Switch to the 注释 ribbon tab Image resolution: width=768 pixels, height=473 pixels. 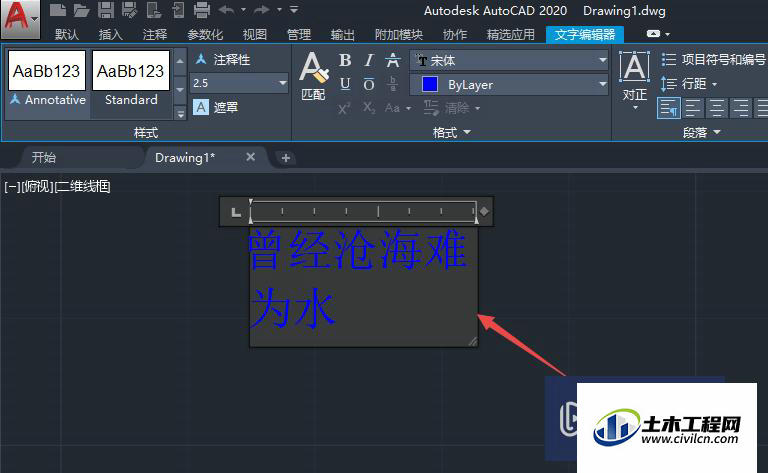tap(155, 35)
